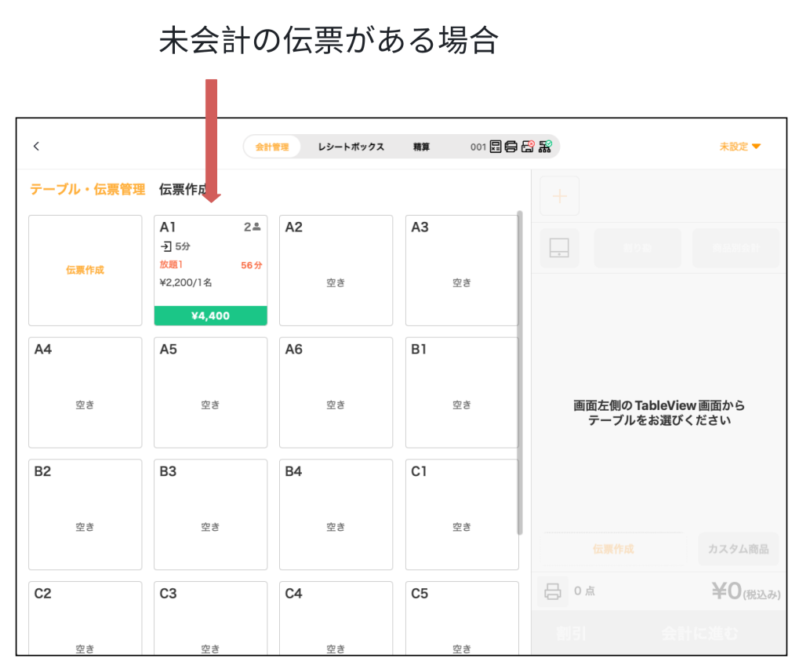
Task: Click the tablet icon below plus button
Action: [559, 249]
